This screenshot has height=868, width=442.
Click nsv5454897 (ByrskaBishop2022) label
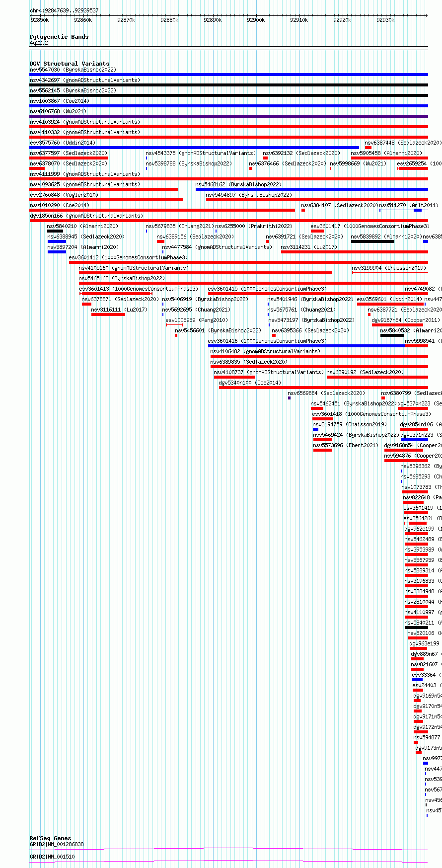(249, 195)
